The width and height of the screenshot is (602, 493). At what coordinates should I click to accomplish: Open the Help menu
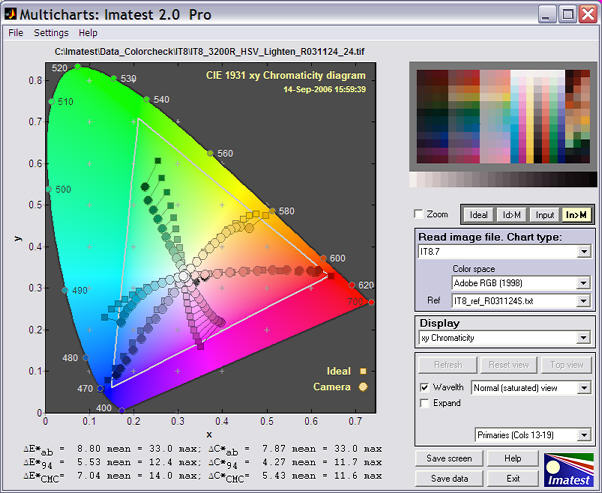(88, 33)
